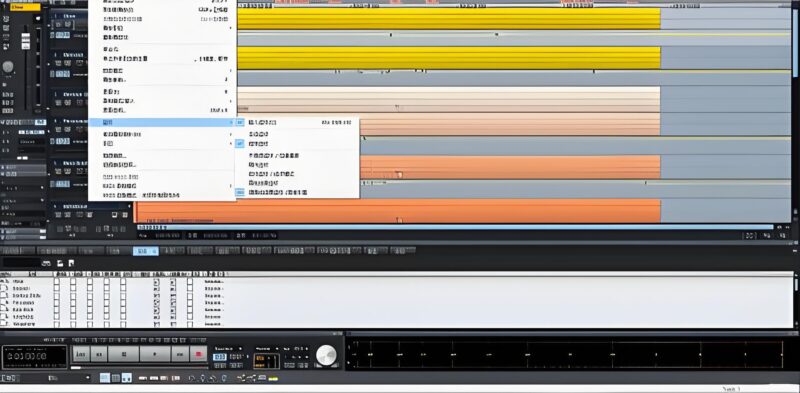Click the timecode display in the transport panel

[x=35, y=356]
